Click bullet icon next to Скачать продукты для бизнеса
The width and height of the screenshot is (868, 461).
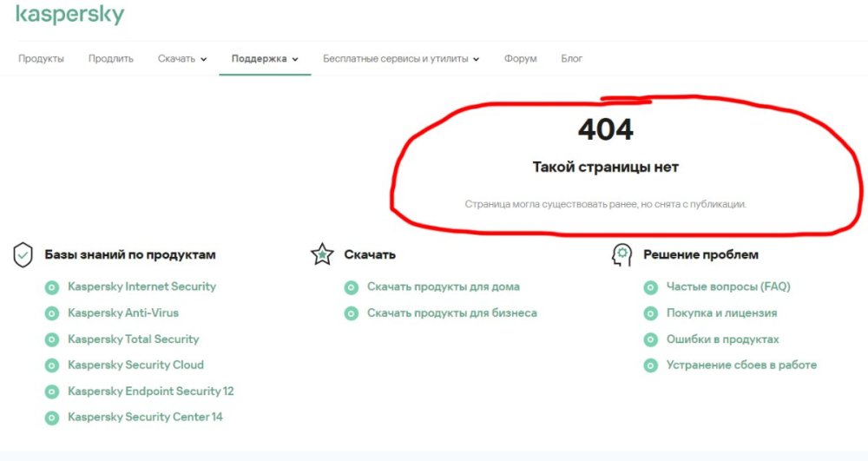click(351, 313)
